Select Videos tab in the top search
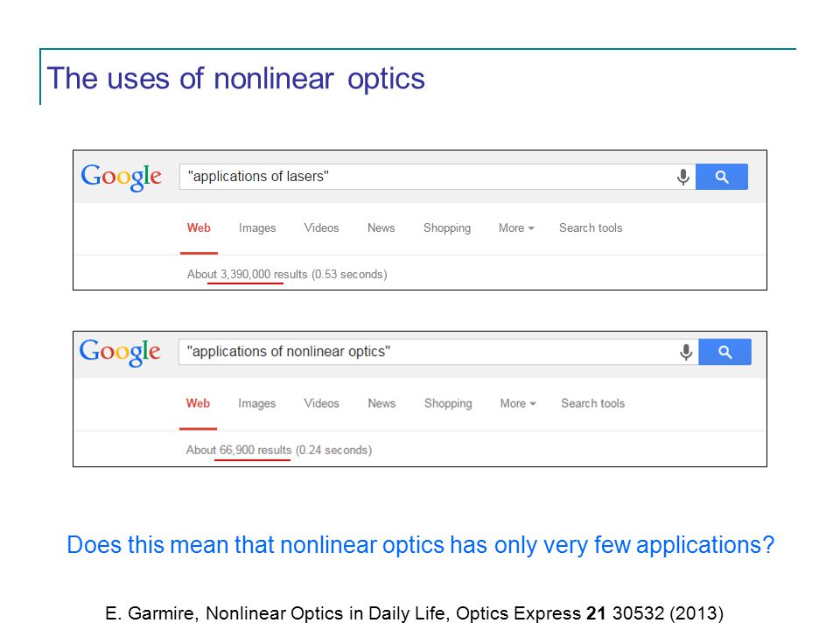This screenshot has height=630, width=840. 321,228
